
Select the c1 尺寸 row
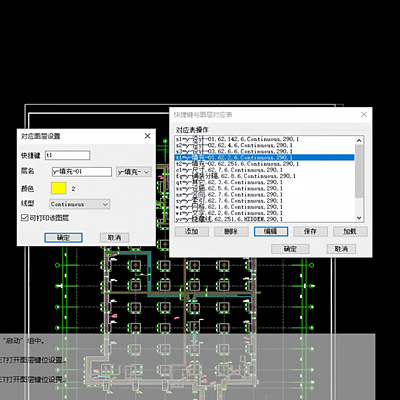click(265, 170)
